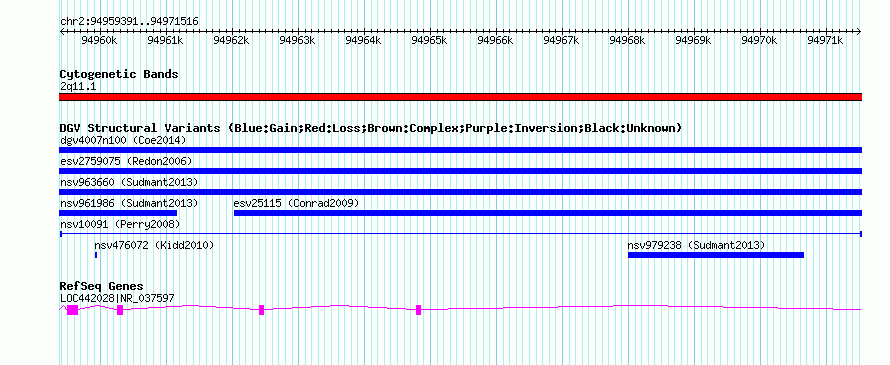Click the LOC442028|NR_037597 gene label
The height and width of the screenshot is (365, 890).
117,298
